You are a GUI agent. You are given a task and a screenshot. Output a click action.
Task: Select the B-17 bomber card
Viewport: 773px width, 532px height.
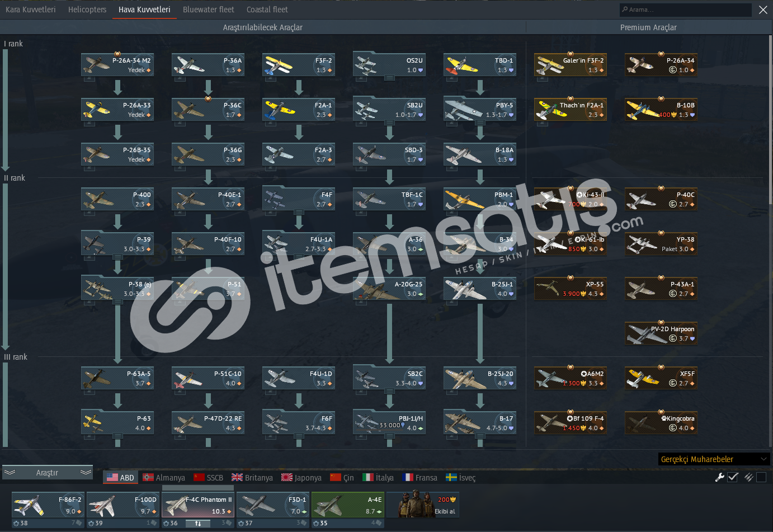point(480,423)
